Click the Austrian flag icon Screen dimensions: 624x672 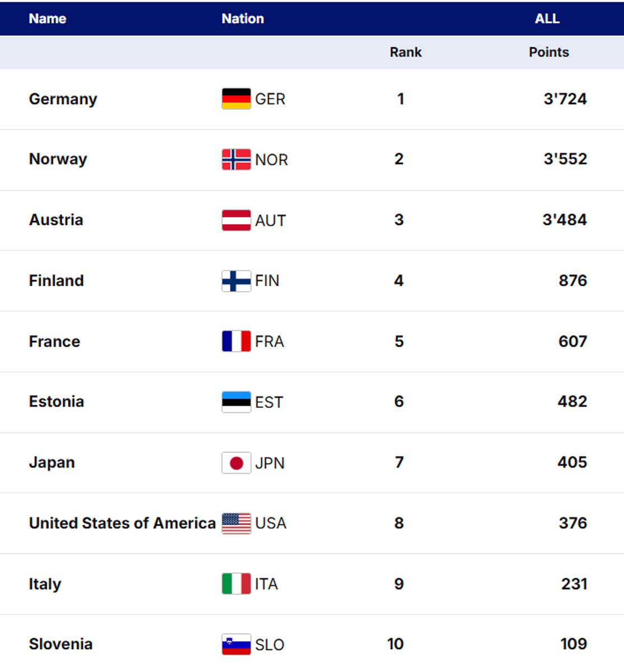tap(236, 220)
